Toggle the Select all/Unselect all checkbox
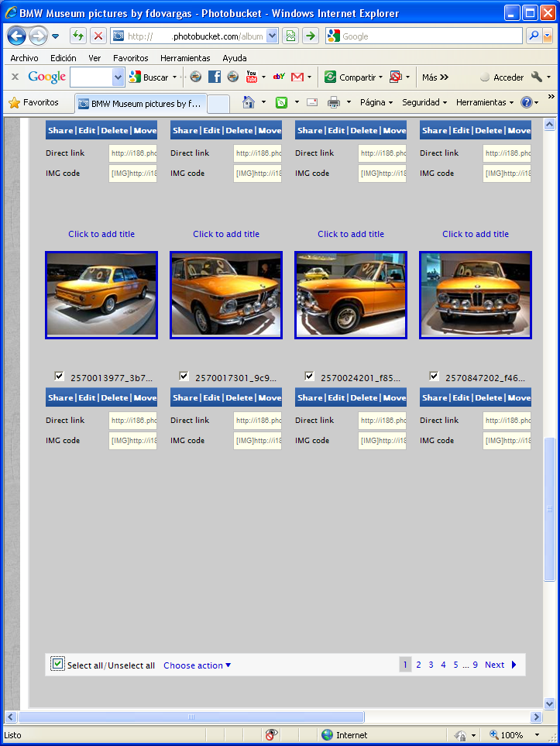 coord(57,664)
